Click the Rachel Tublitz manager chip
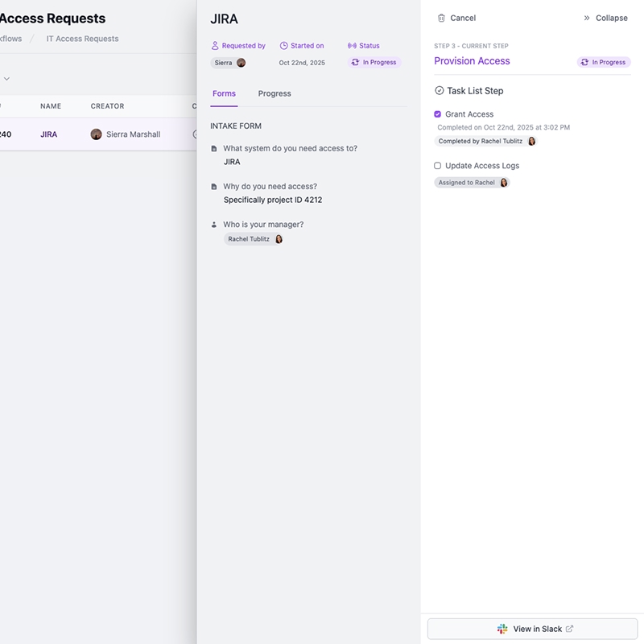 coord(254,239)
